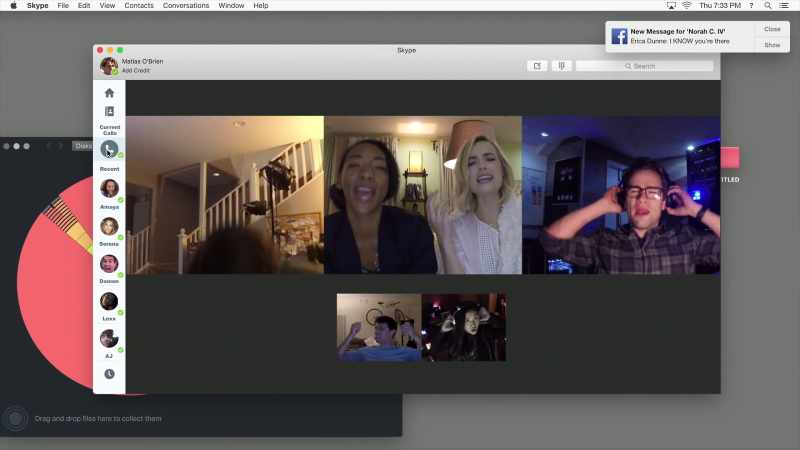800x450 pixels.
Task: Open the Notification Center menu bar icon
Action: (784, 6)
